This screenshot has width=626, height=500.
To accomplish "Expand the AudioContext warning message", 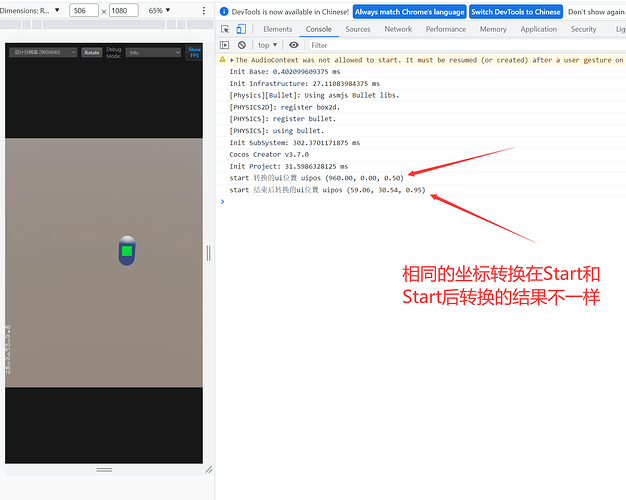I will click(x=232, y=60).
